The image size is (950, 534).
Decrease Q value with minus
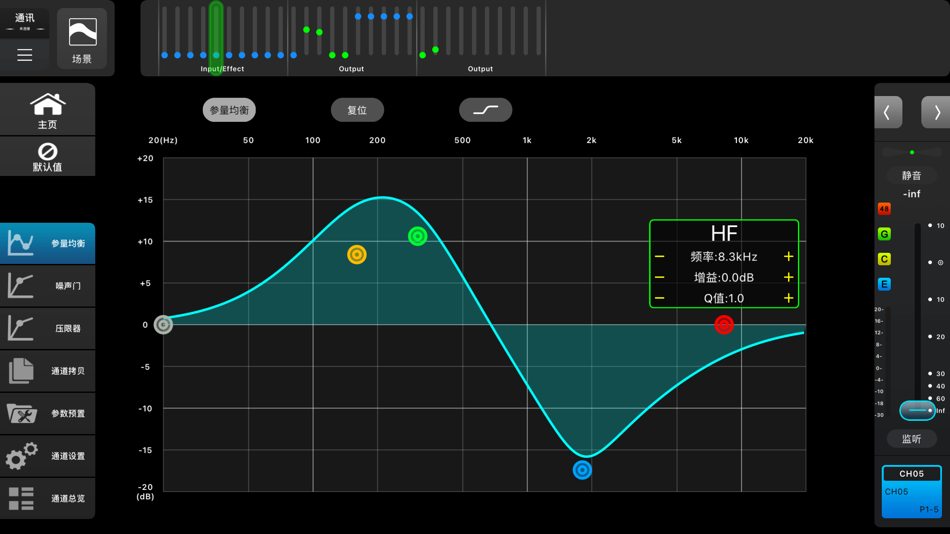click(x=660, y=298)
